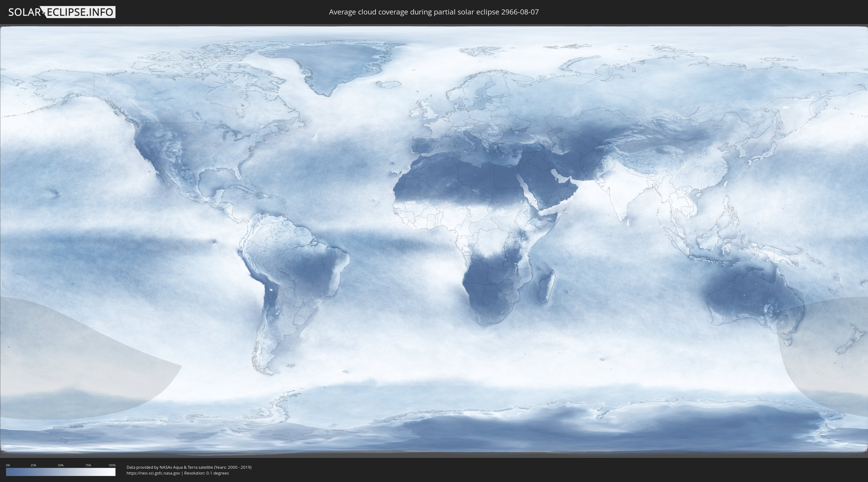Click the SOLAR-ECLIPSE.INFO logo
This screenshot has width=868, height=482.
(x=62, y=12)
